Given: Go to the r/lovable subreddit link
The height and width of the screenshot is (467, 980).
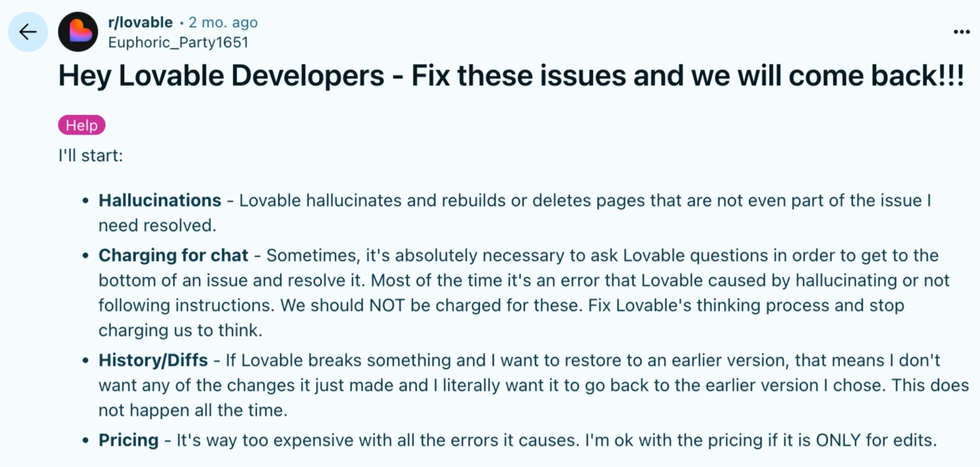Looking at the screenshot, I should tap(140, 23).
